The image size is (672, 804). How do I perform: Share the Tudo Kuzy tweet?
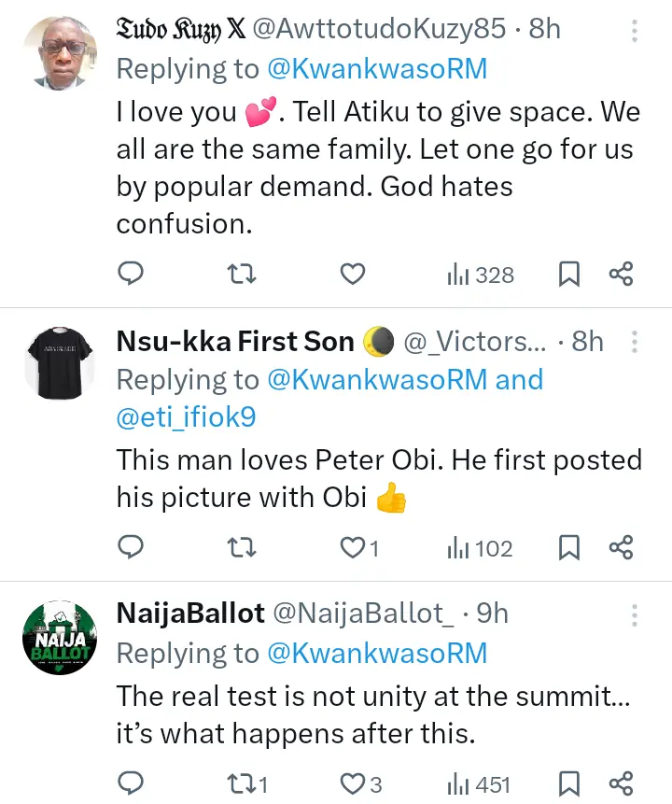[x=621, y=274]
